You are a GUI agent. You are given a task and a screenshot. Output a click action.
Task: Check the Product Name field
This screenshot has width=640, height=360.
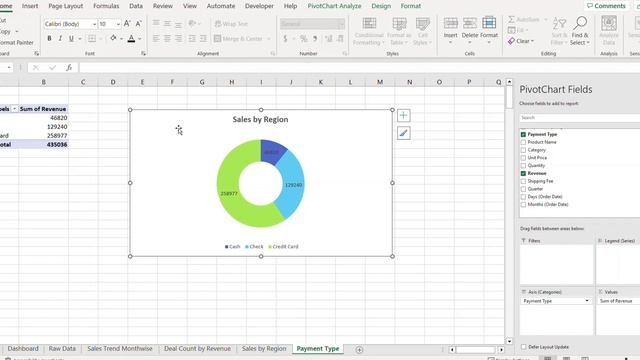pos(523,142)
